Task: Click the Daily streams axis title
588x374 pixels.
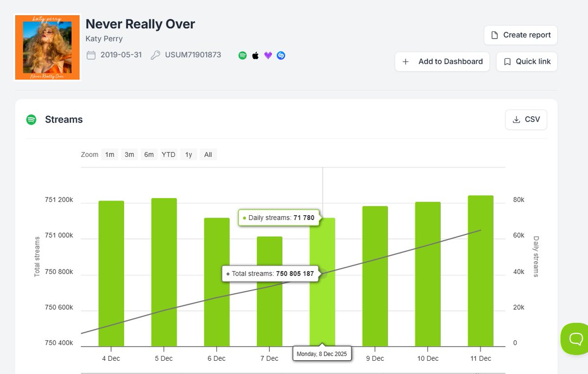Action: tap(536, 257)
